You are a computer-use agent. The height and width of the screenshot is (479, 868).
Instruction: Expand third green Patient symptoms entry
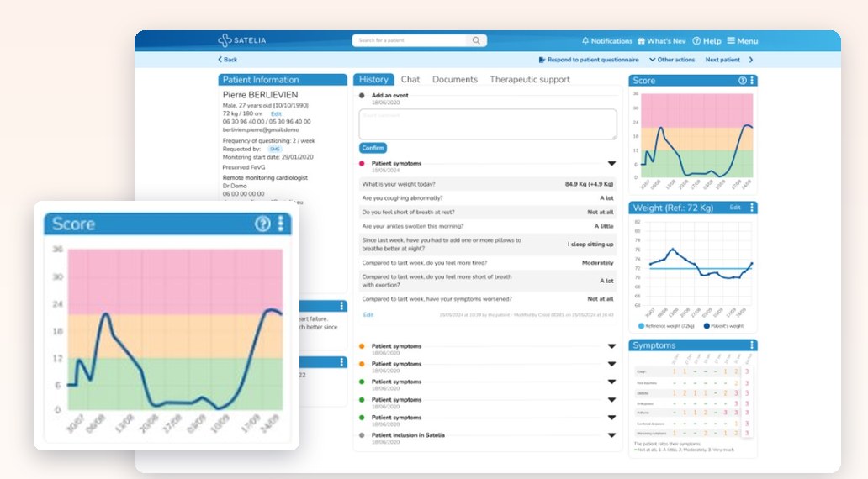[611, 418]
